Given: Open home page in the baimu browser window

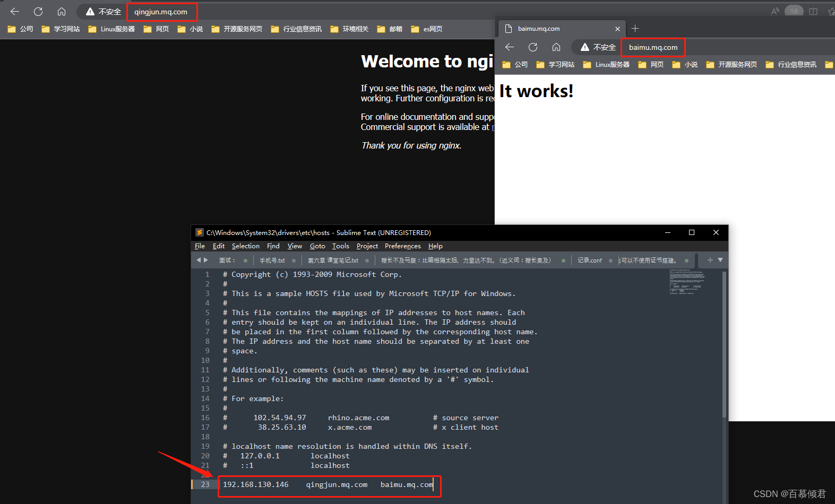Looking at the screenshot, I should 556,47.
